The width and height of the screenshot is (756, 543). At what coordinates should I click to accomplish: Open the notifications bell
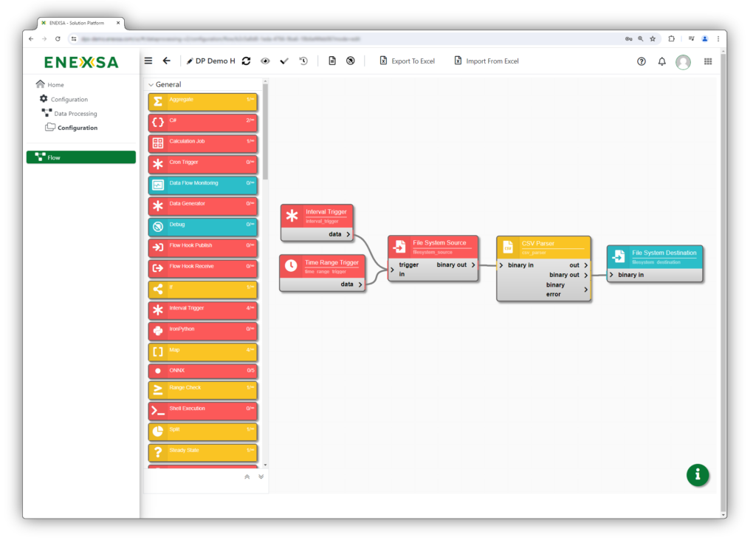[662, 61]
